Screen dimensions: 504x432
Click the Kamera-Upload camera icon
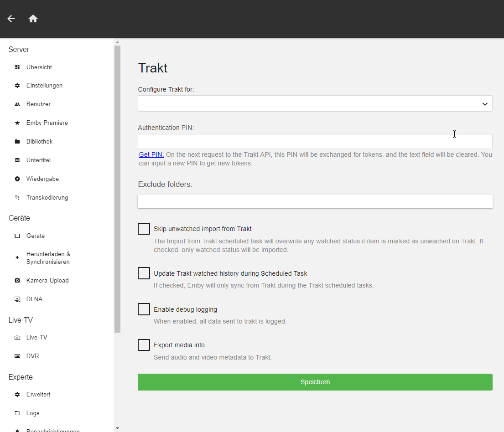point(17,281)
